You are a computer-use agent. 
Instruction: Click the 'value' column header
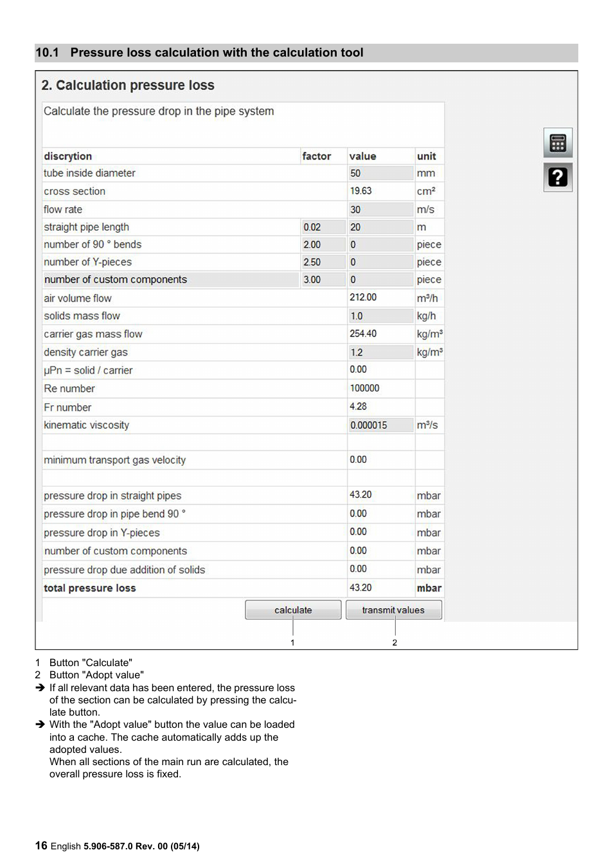click(362, 156)
